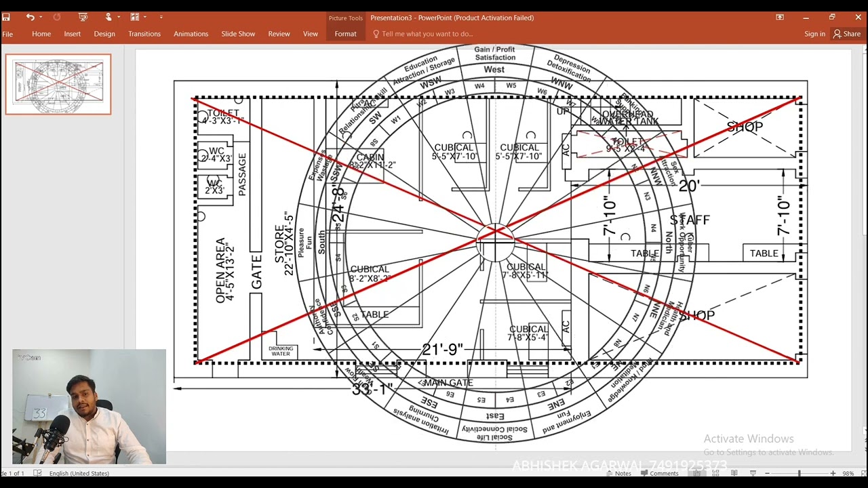Image resolution: width=868 pixels, height=488 pixels.
Task: Open the Undo history dropdown arrow
Action: point(41,17)
